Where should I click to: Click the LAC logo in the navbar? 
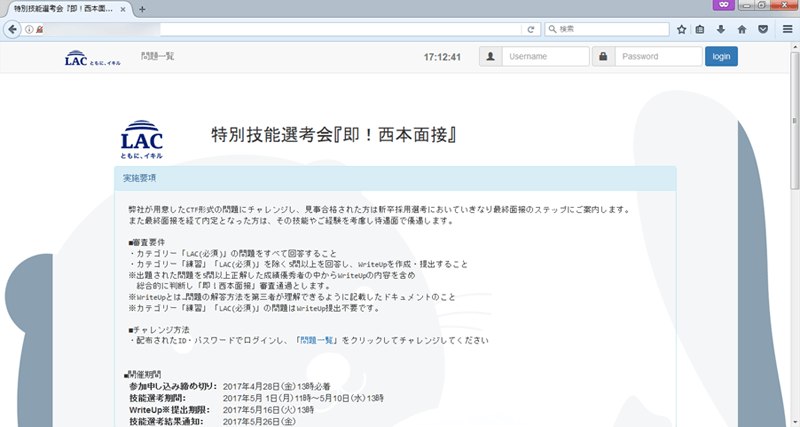(92, 58)
